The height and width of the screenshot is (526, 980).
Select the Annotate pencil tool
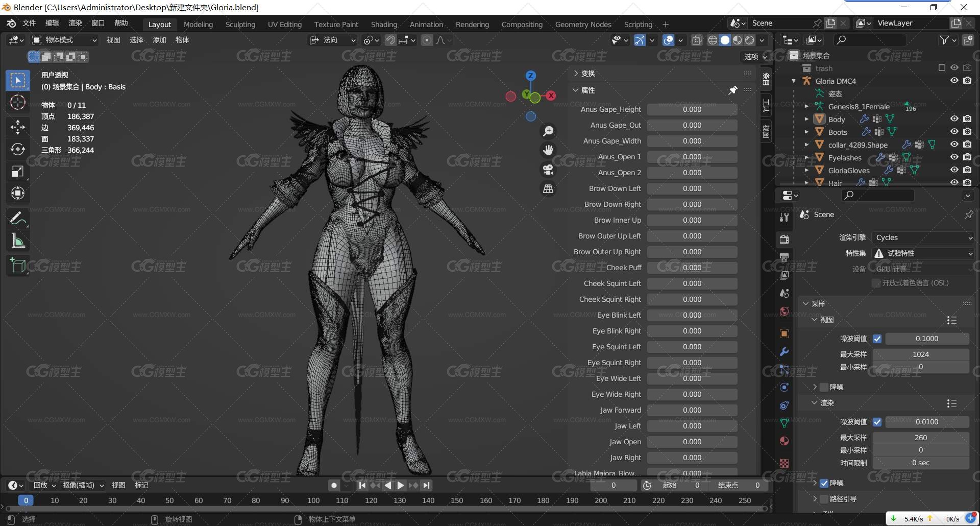tap(18, 219)
